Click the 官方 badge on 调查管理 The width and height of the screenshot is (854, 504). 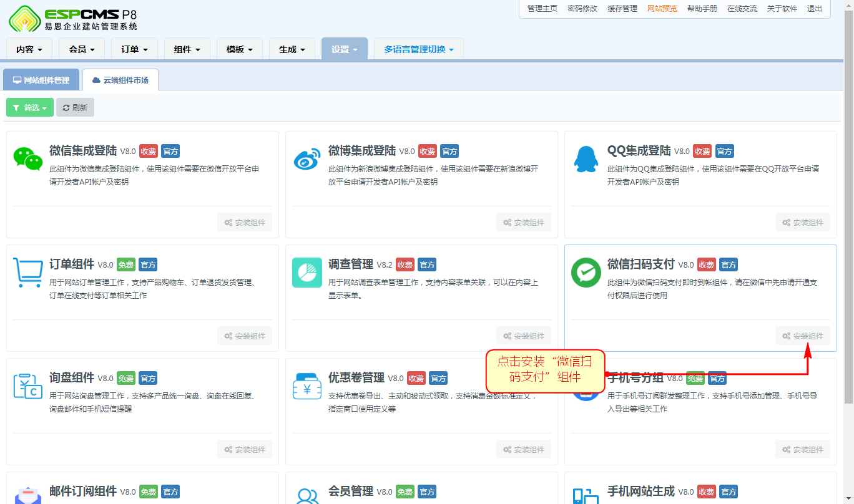tap(427, 264)
